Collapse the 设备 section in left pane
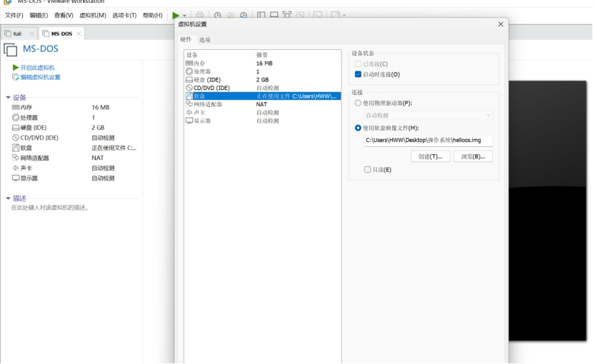593x364 pixels. coord(8,98)
